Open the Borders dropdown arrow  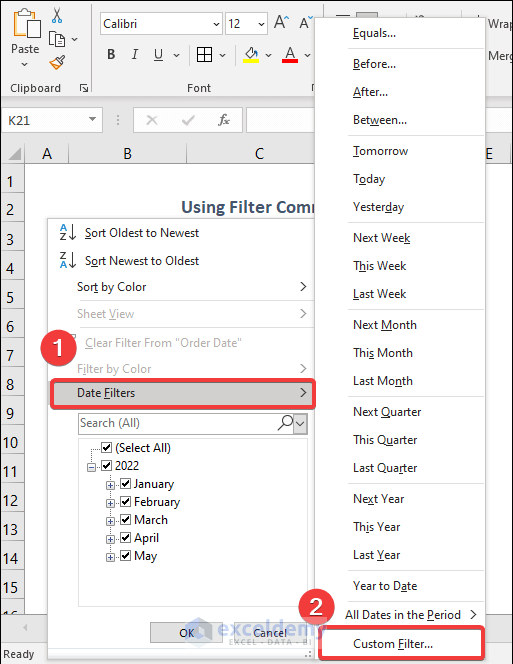[x=222, y=55]
